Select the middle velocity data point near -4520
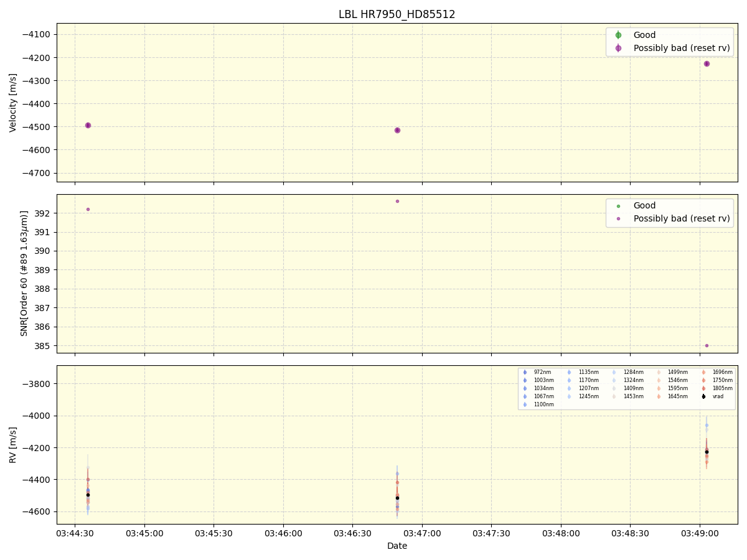Viewport: 747px width, 560px height. [x=397, y=130]
